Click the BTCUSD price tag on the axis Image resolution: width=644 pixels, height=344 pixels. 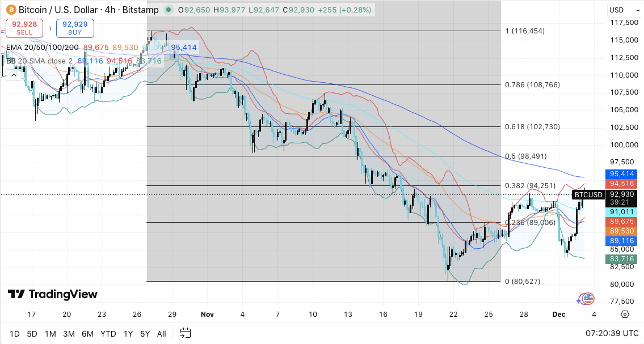(588, 194)
